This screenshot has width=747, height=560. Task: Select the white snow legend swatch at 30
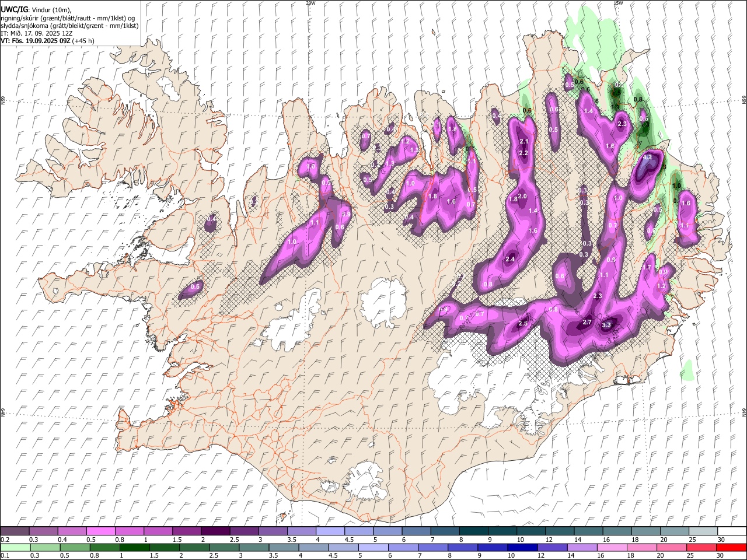point(732,531)
